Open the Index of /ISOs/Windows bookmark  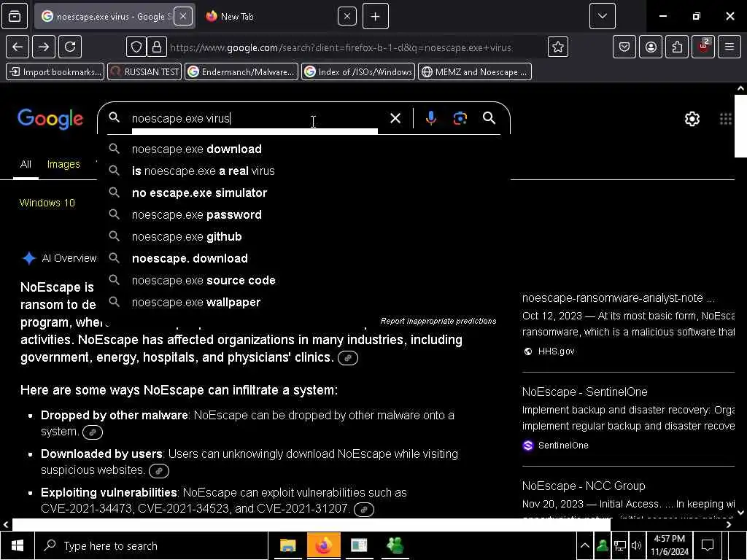pos(358,72)
